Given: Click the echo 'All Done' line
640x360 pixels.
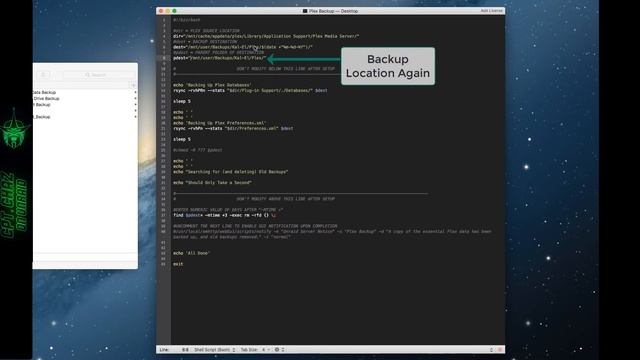Looking at the screenshot, I should point(191,253).
